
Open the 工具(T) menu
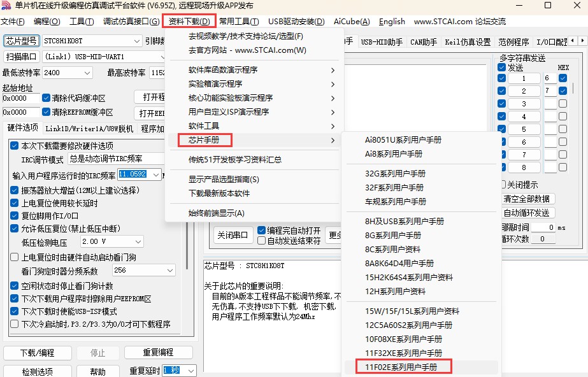[x=82, y=22]
